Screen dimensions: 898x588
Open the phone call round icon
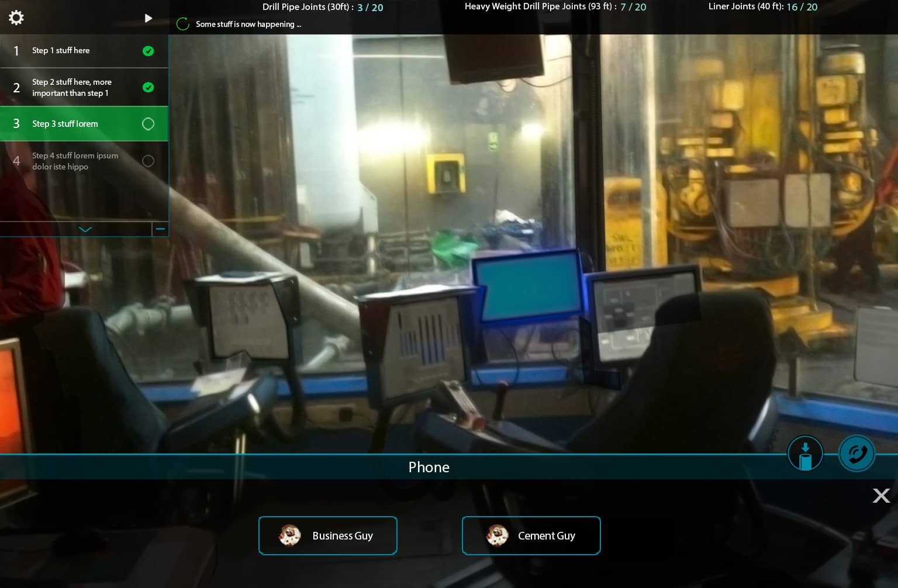tap(856, 454)
